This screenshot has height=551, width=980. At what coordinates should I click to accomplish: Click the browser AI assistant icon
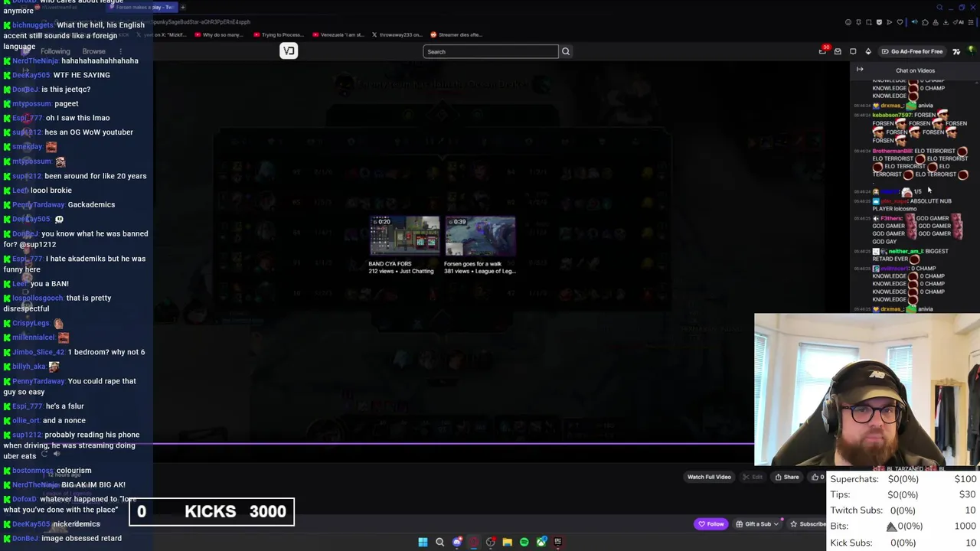coord(959,22)
